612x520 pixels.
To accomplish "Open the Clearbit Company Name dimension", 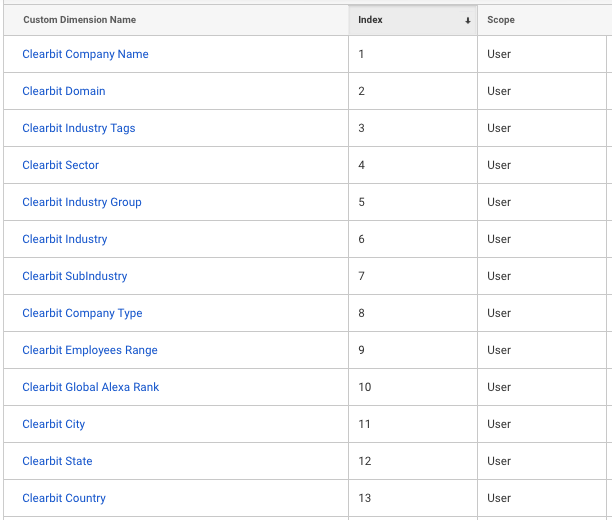I will pyautogui.click(x=85, y=54).
